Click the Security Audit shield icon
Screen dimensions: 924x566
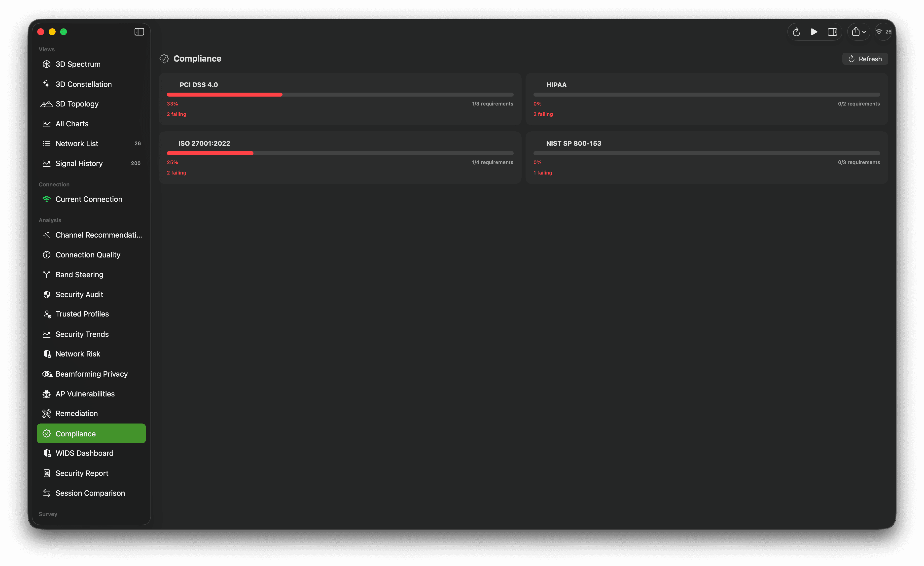46,294
